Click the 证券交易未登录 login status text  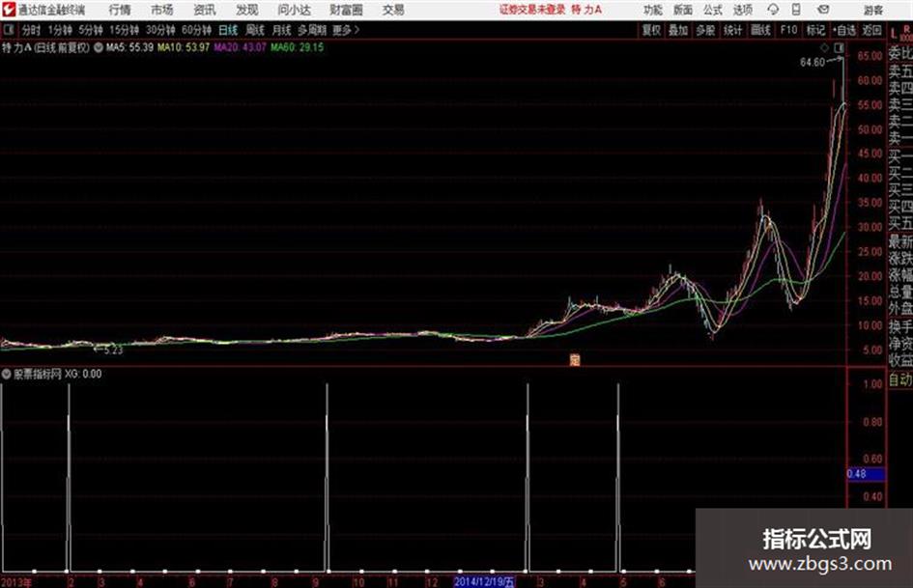[532, 10]
